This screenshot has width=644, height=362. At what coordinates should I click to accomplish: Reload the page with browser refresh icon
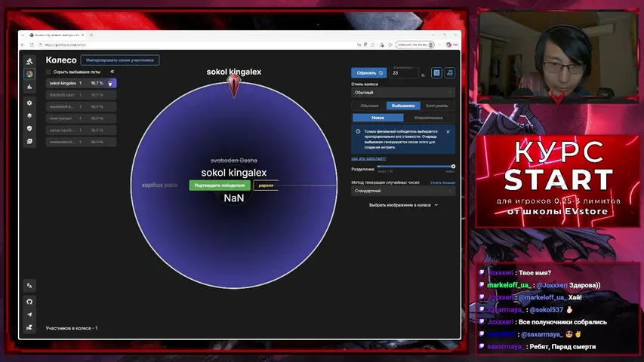coord(32,44)
